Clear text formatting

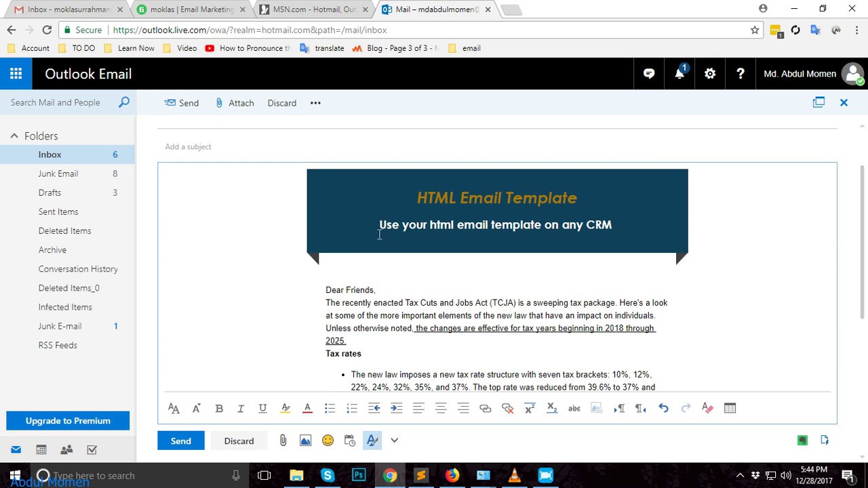[x=708, y=408]
